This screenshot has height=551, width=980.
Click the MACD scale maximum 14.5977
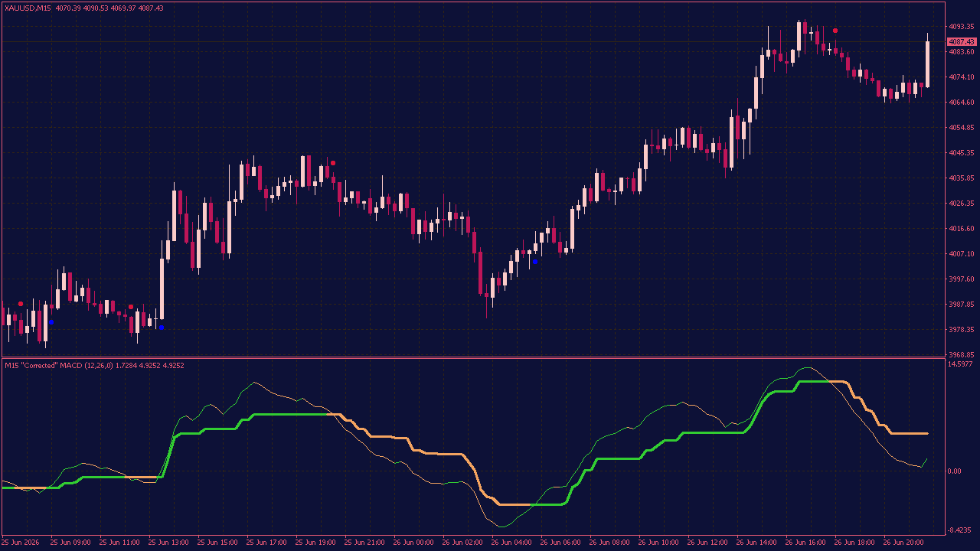click(x=961, y=364)
